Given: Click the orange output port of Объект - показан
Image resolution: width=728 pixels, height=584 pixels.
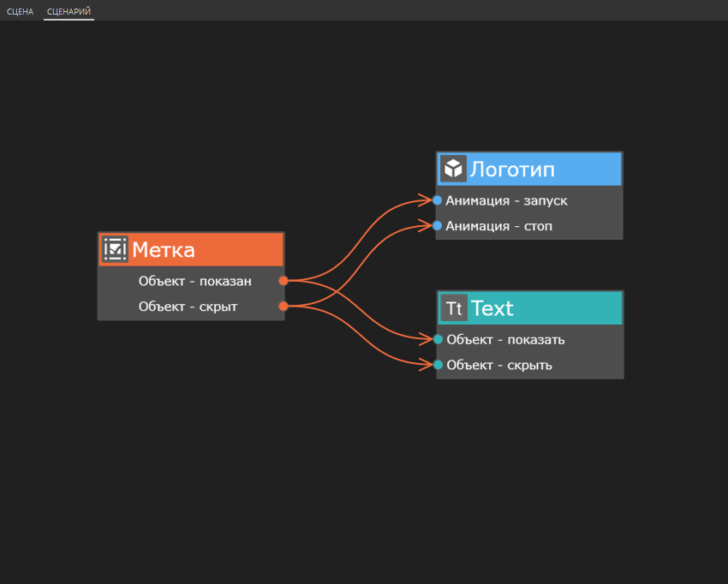Looking at the screenshot, I should (x=283, y=281).
